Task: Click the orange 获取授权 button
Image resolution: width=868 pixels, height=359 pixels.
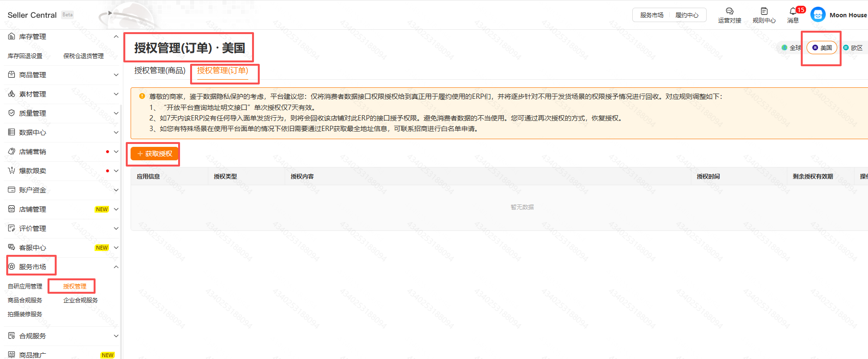Action: (x=154, y=154)
